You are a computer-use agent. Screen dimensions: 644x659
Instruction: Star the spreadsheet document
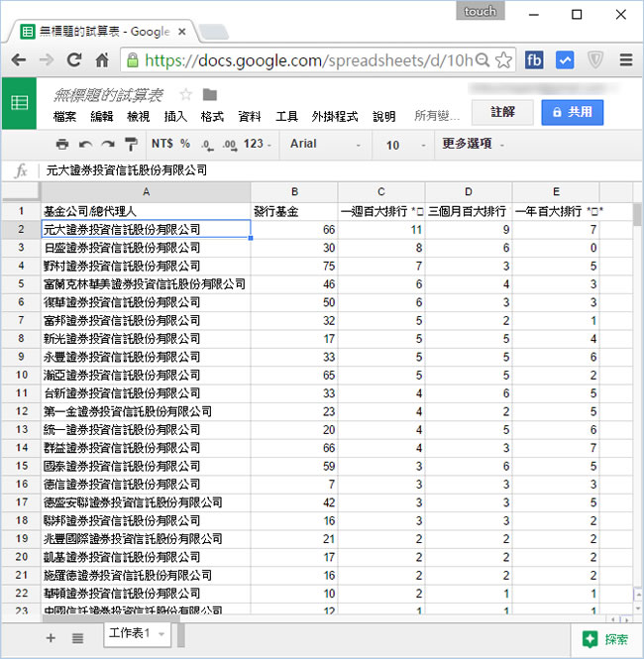click(x=185, y=94)
